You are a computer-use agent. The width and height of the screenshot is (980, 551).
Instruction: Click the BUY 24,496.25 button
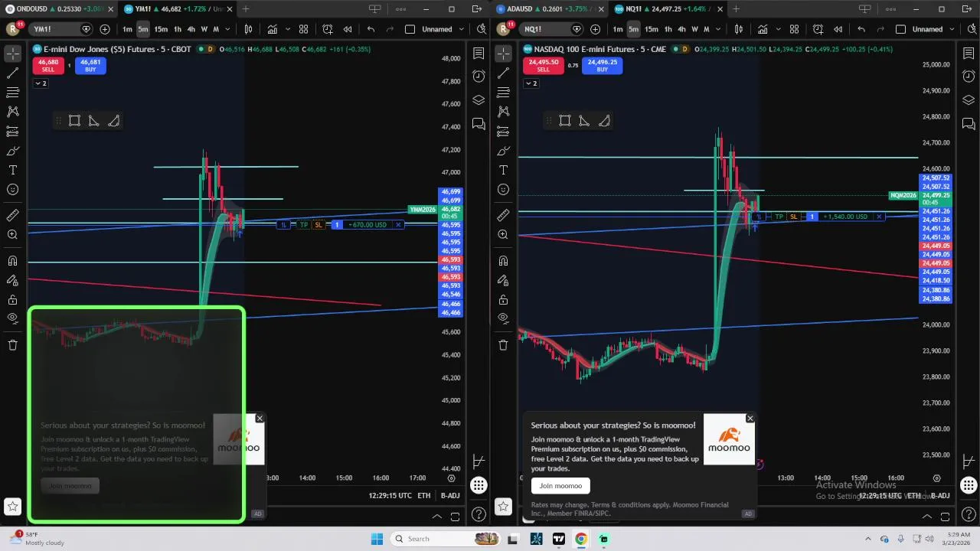602,66
